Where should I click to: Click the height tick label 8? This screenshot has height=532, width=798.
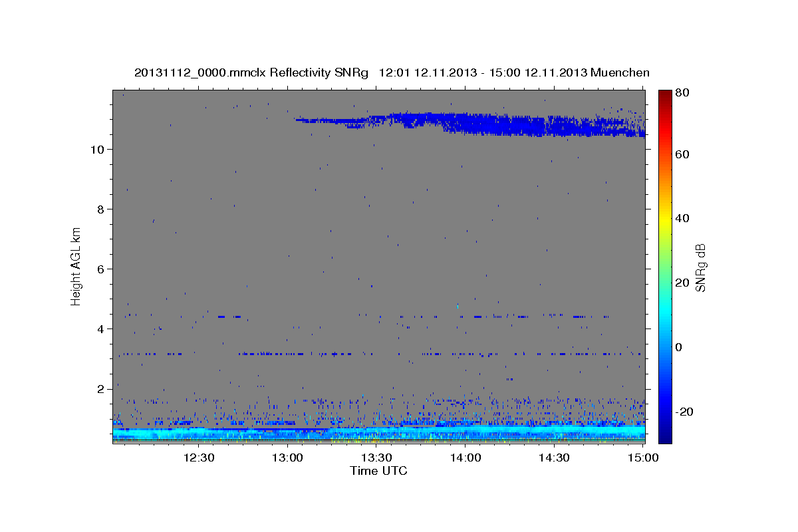tap(100, 209)
